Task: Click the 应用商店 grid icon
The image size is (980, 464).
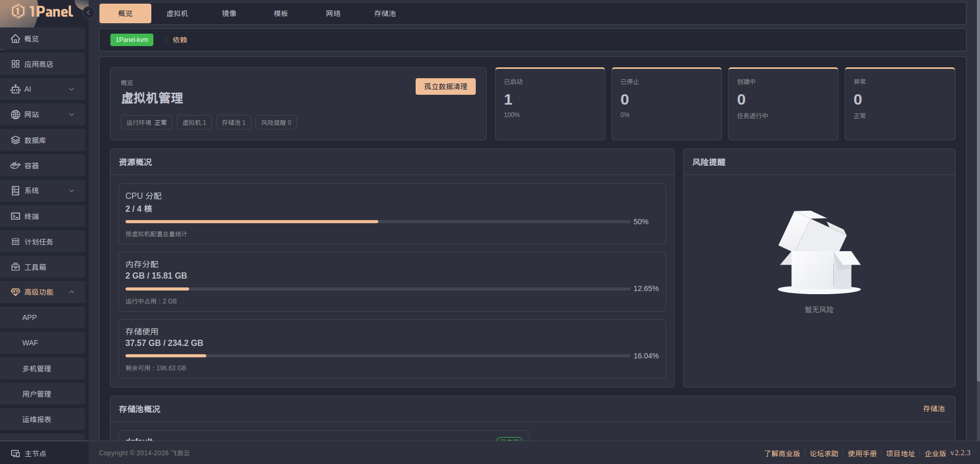Action: (16, 64)
